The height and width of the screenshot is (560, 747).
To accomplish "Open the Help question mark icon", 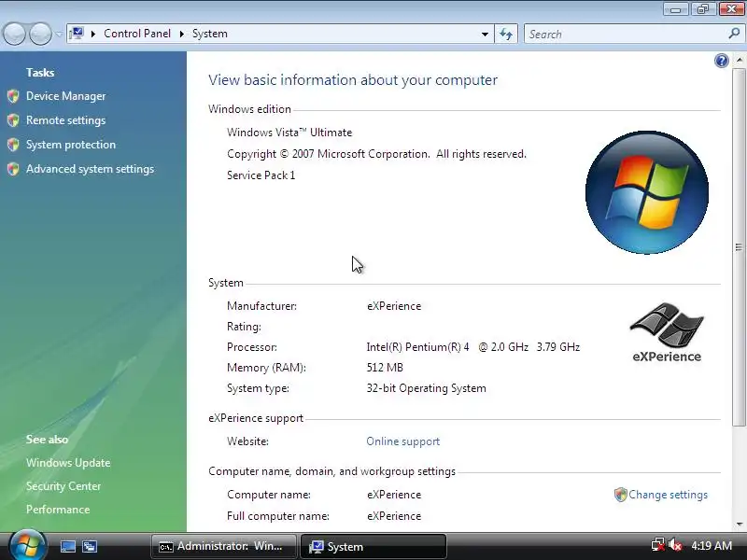I will (x=721, y=61).
